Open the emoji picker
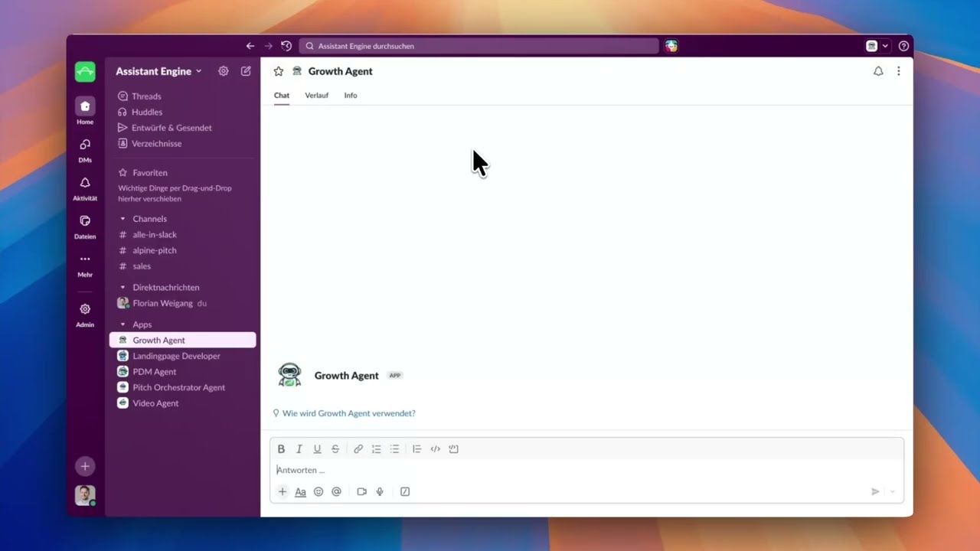The height and width of the screenshot is (551, 980). pyautogui.click(x=318, y=492)
